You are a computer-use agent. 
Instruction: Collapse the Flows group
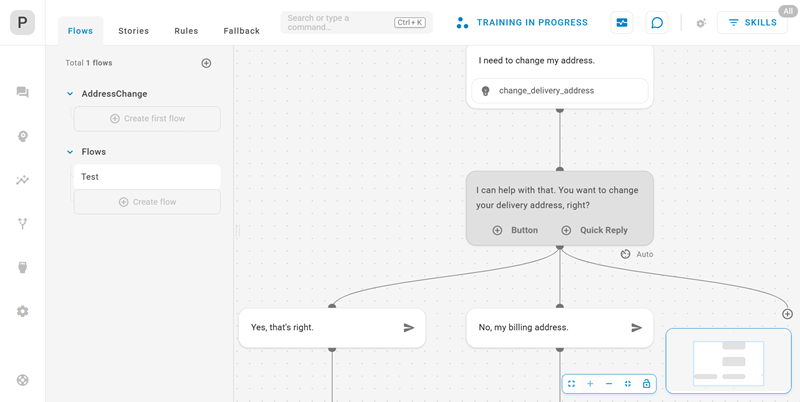pos(70,152)
